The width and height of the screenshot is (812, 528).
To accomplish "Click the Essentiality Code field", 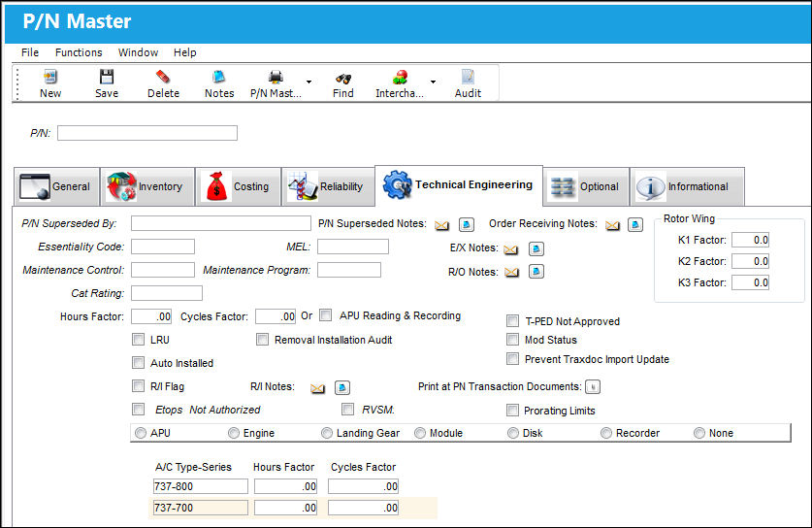I will [163, 247].
